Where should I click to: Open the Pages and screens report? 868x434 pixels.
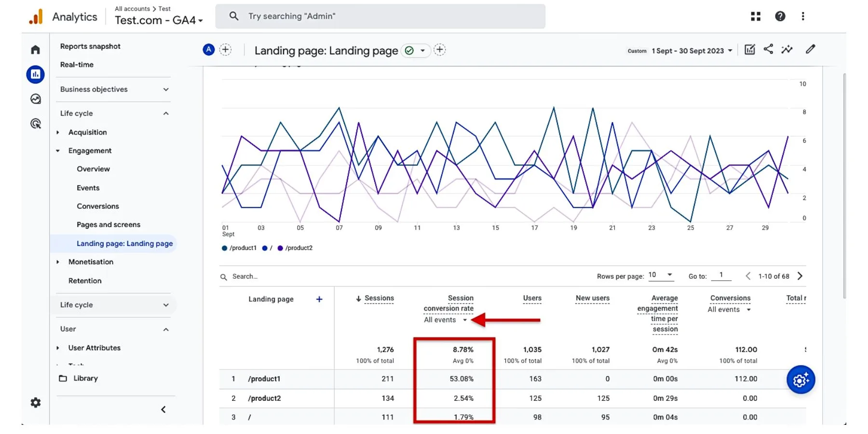pos(108,224)
